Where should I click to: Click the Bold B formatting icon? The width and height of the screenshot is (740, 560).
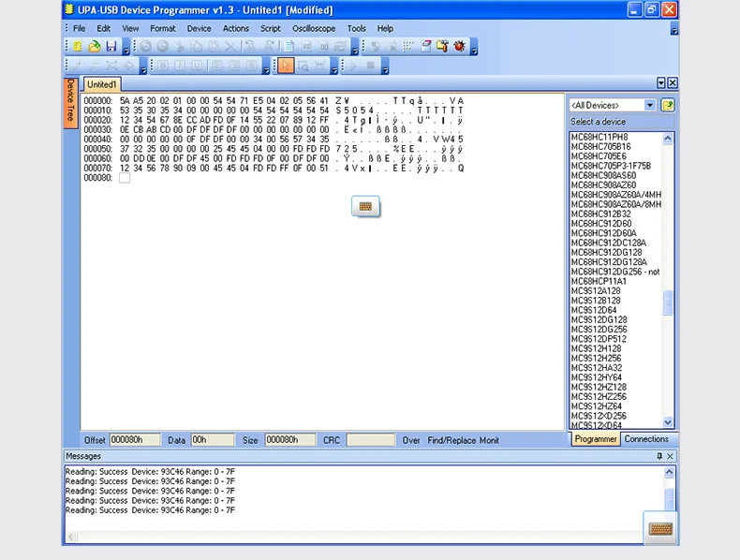pos(163,66)
